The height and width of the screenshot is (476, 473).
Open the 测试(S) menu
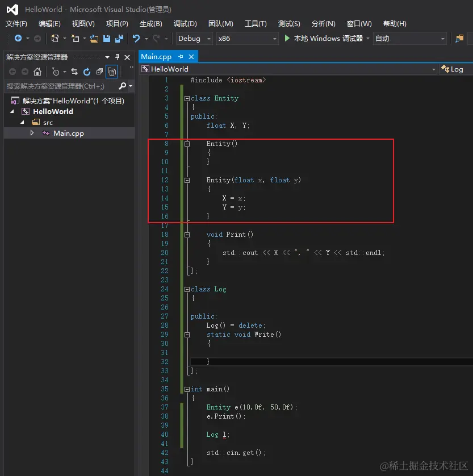(x=289, y=24)
